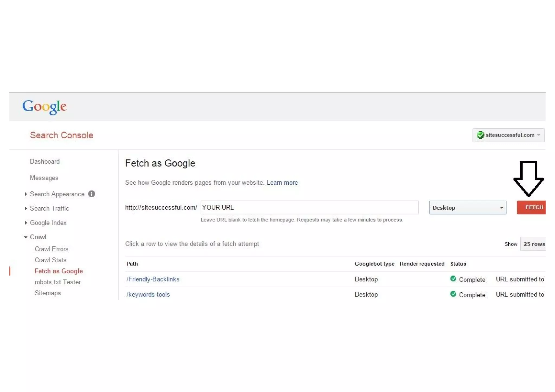Open Messages from sidebar

[x=44, y=178]
